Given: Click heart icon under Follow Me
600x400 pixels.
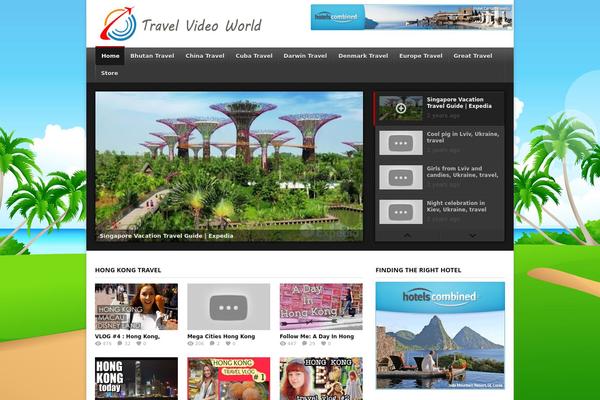Looking at the screenshot, I should point(324,344).
